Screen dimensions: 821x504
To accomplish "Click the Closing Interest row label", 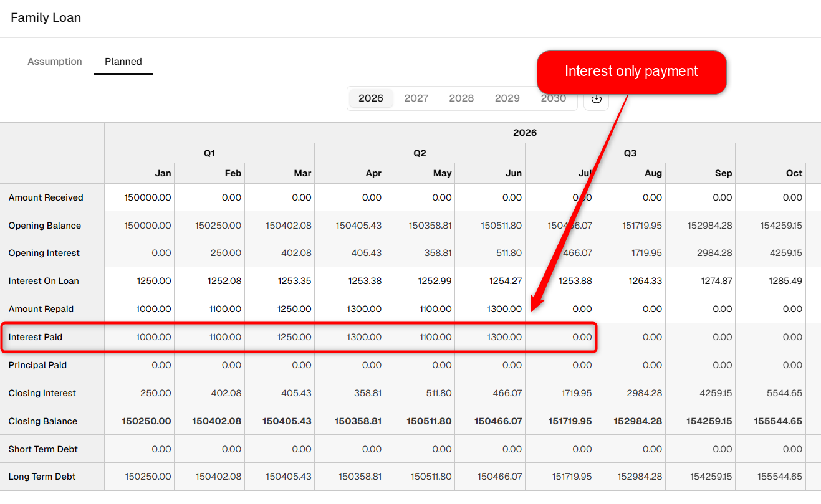I will coord(42,393).
